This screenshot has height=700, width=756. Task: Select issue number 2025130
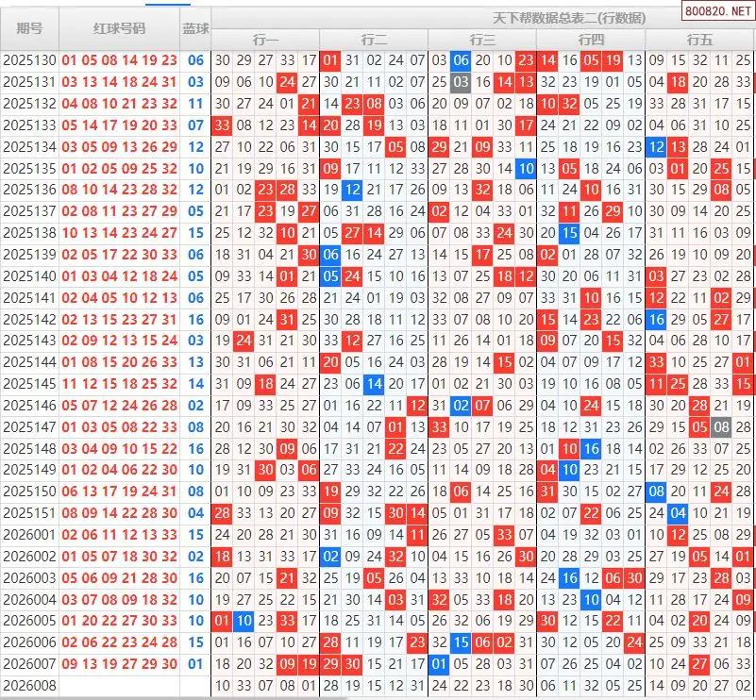29,59
